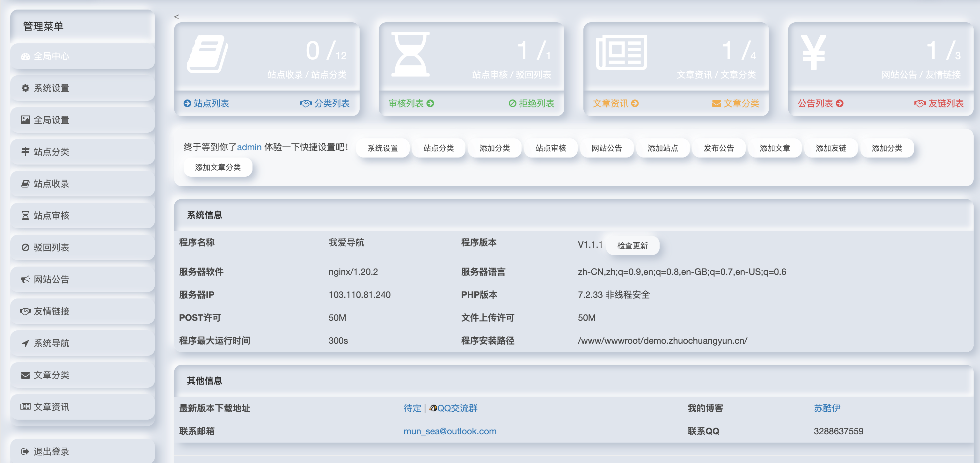Open 站点分类 in the sidebar menu
This screenshot has width=980, height=463.
(83, 152)
